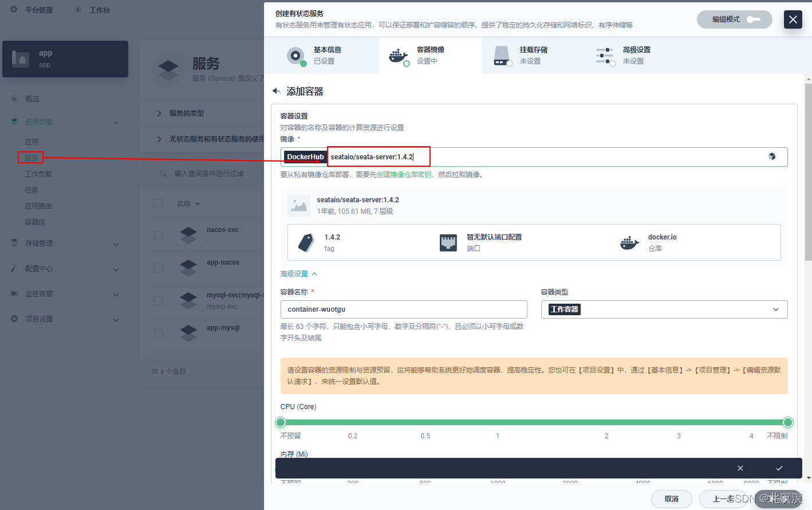Viewport: 812px width, 510px height.
Task: Click the service search filter field
Action: coord(208,174)
